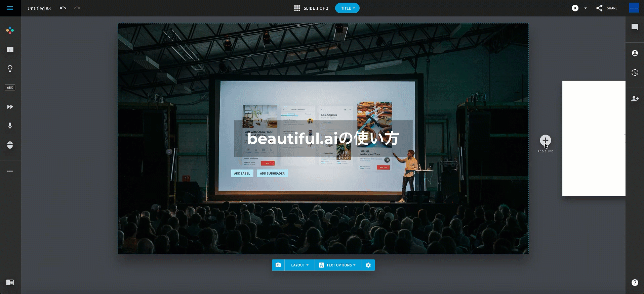Select the next blank slide thumbnail

[x=594, y=139]
